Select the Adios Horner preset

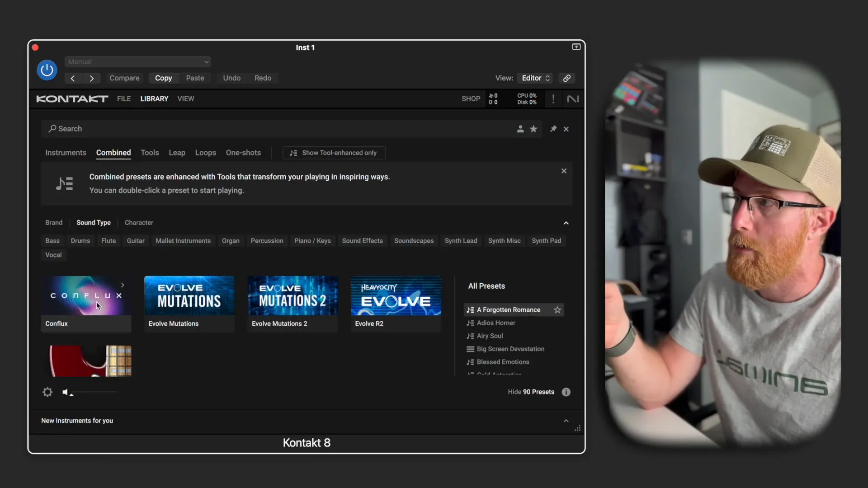pyautogui.click(x=496, y=323)
